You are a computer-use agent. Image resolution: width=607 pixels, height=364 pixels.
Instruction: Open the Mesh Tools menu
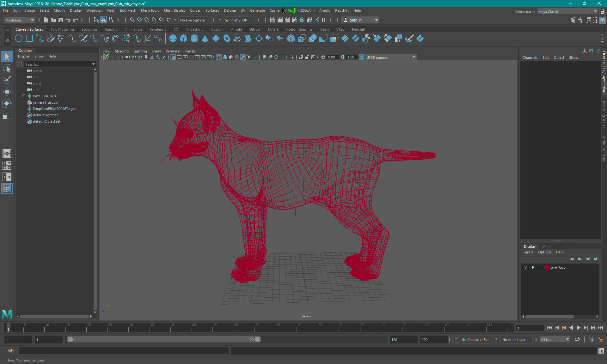150,10
